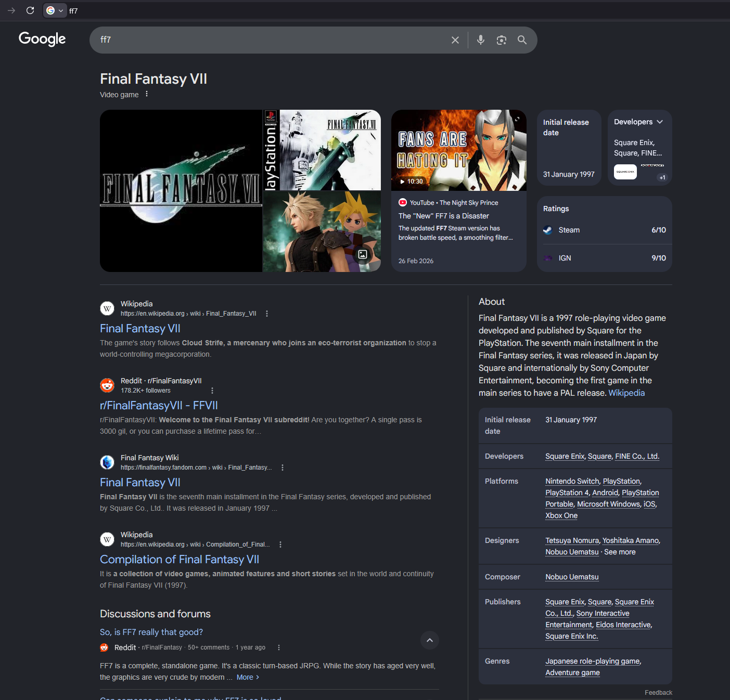This screenshot has width=730, height=700.
Task: Click the magnifying glass search button
Action: [x=522, y=40]
